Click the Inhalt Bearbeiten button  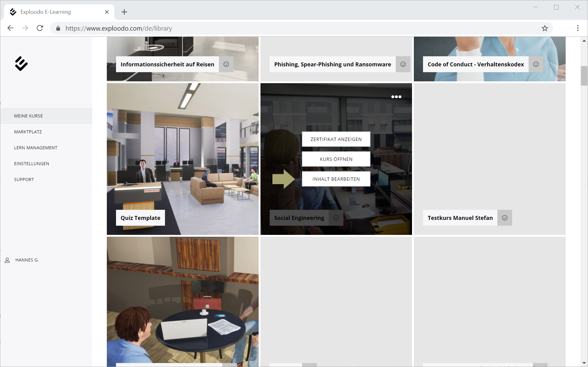pos(336,179)
